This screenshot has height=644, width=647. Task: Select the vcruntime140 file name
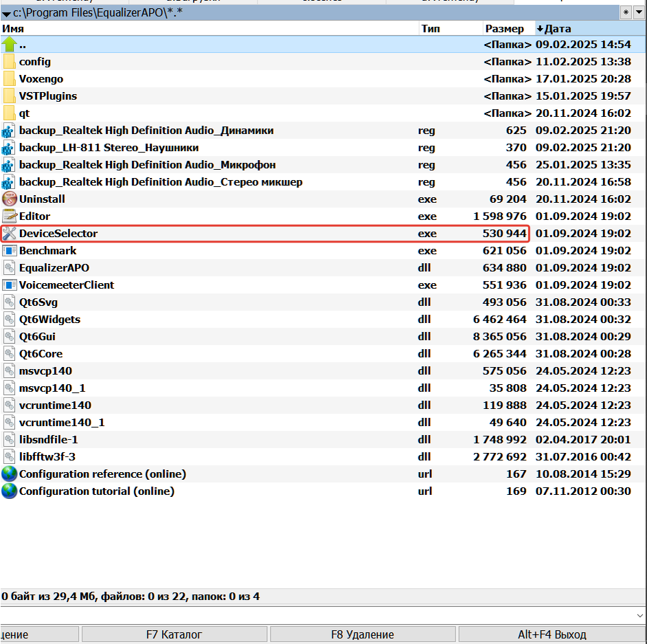56,406
